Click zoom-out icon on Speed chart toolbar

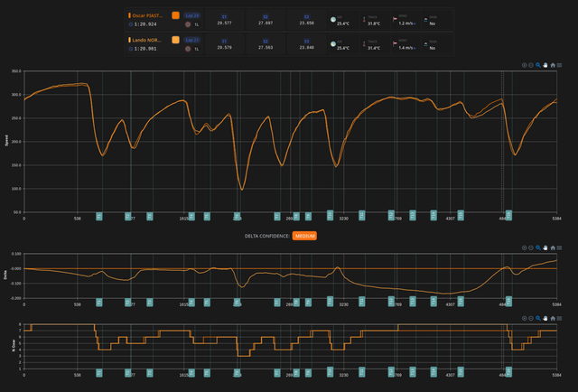point(532,65)
